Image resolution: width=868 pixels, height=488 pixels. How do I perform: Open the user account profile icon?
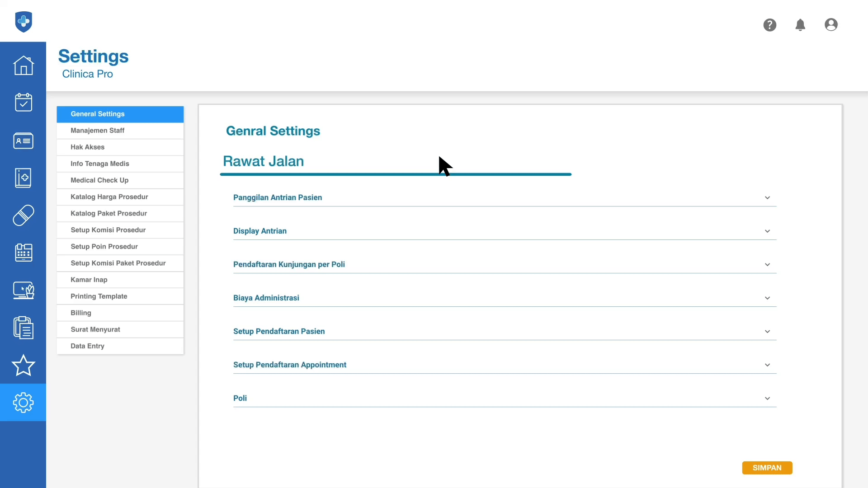pyautogui.click(x=831, y=25)
